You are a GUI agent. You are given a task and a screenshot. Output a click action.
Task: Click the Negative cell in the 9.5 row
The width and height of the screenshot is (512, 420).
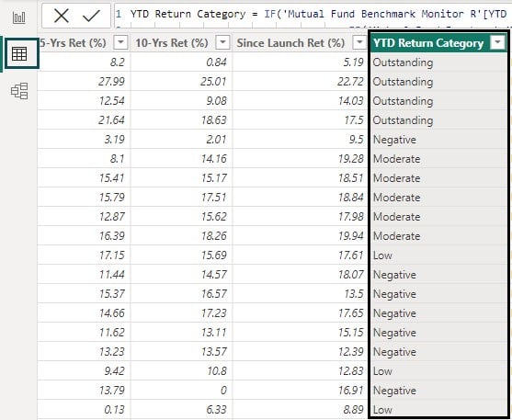[438, 140]
